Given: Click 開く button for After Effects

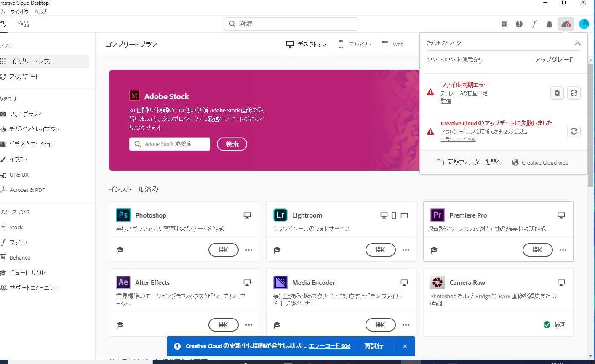Looking at the screenshot, I should [x=224, y=325].
